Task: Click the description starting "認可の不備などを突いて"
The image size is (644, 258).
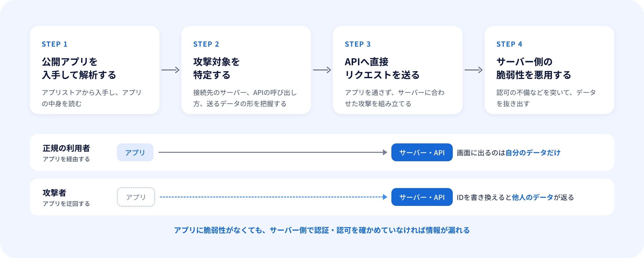Action: click(546, 98)
